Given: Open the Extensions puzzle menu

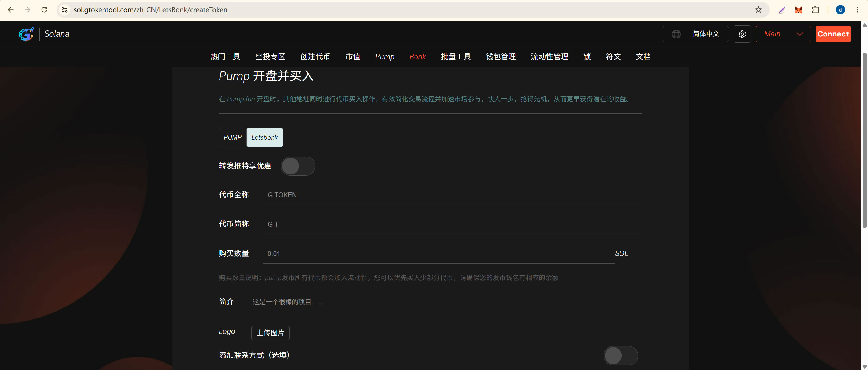Looking at the screenshot, I should (x=815, y=10).
